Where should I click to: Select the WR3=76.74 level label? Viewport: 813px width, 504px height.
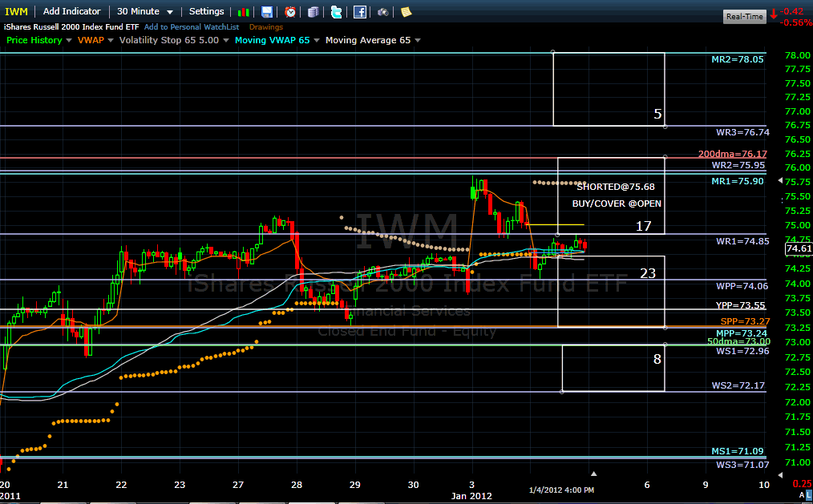tap(742, 132)
